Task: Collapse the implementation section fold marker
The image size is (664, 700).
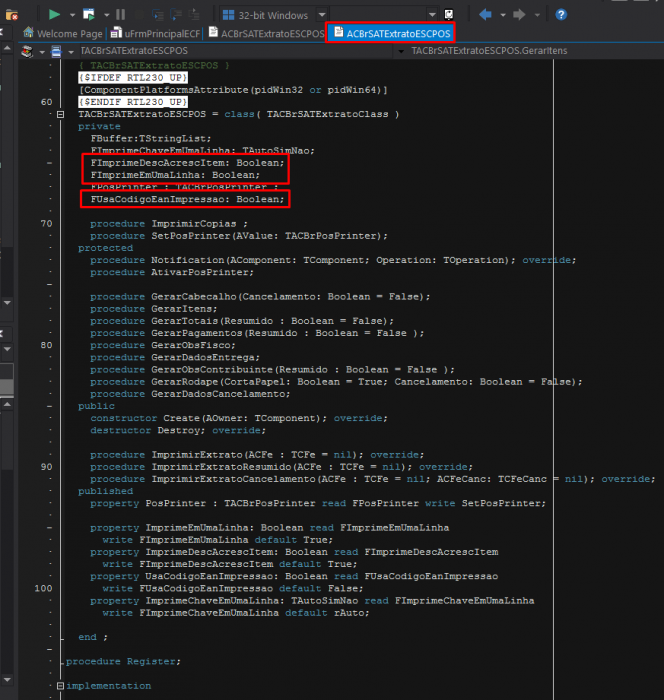Action: click(x=60, y=686)
